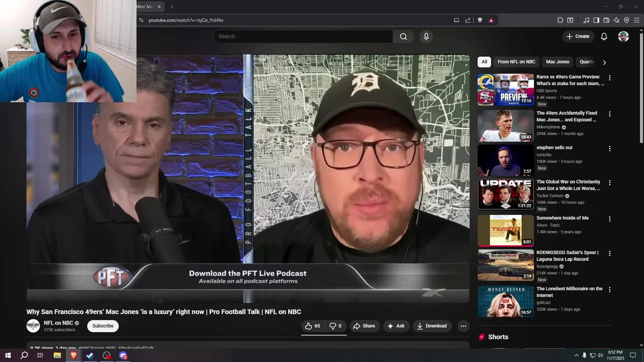This screenshot has width=644, height=362.
Task: Open the Tiesto Somewhere Inside of Me thumbnail
Action: 506,231
